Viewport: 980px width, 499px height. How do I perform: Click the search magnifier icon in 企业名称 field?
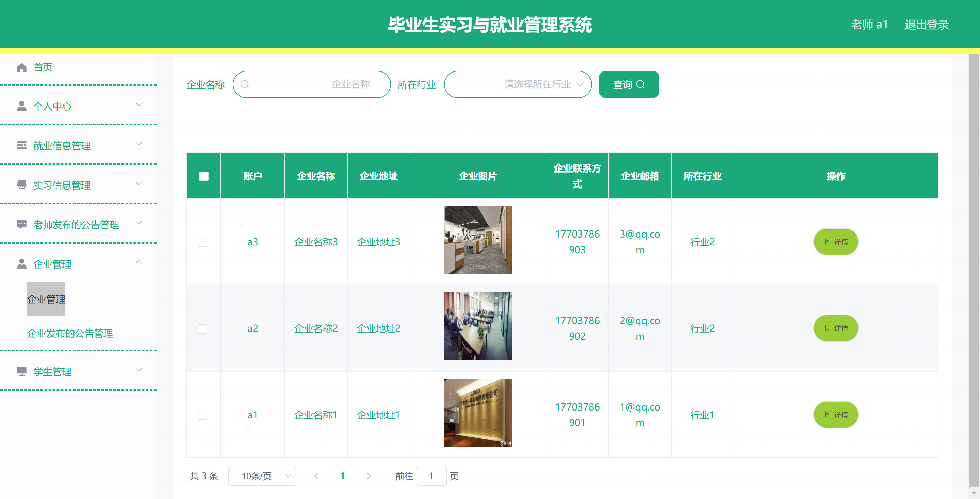[x=245, y=84]
